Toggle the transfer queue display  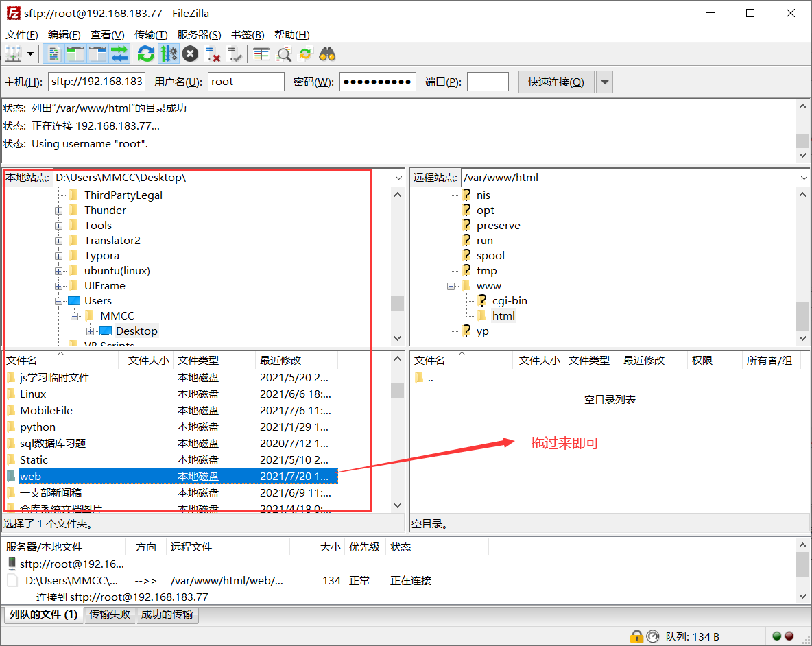click(120, 53)
